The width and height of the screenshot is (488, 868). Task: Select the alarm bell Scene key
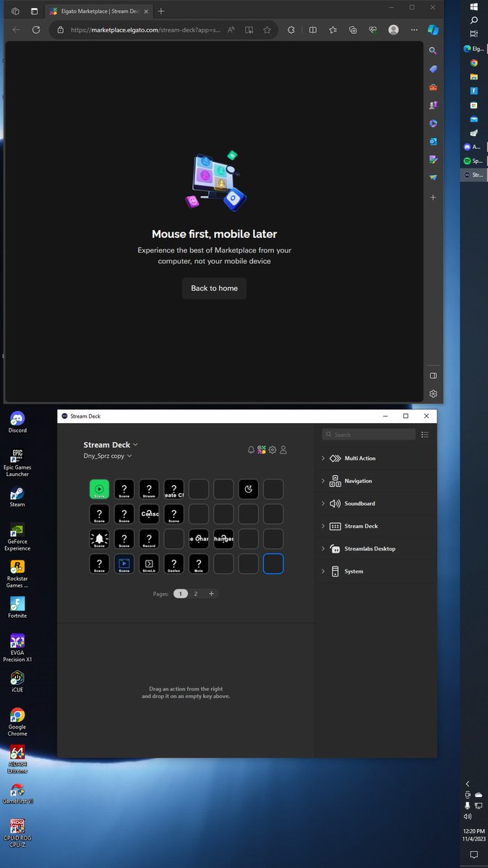[100, 539]
